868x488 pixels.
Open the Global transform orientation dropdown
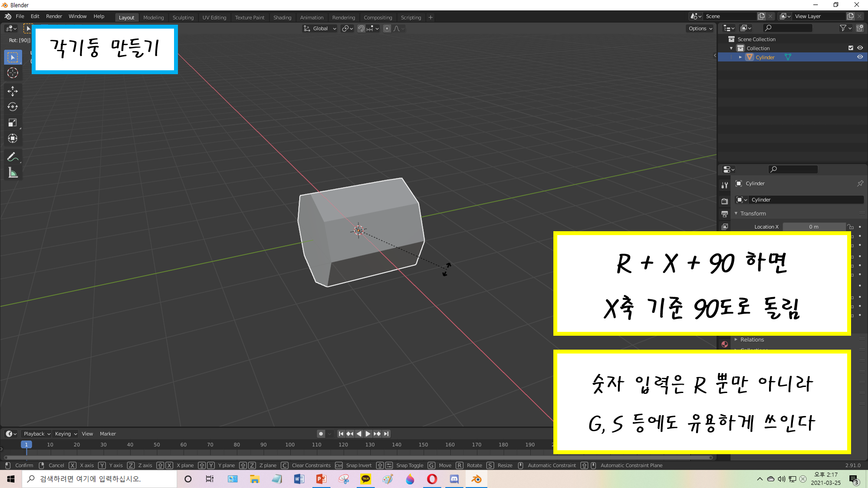tap(320, 29)
